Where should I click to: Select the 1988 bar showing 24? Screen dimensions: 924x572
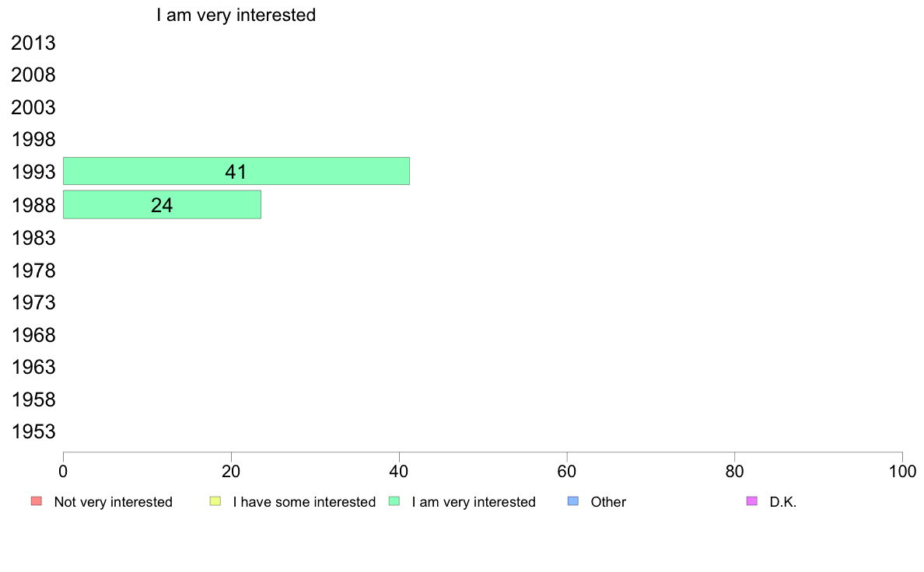pos(162,204)
